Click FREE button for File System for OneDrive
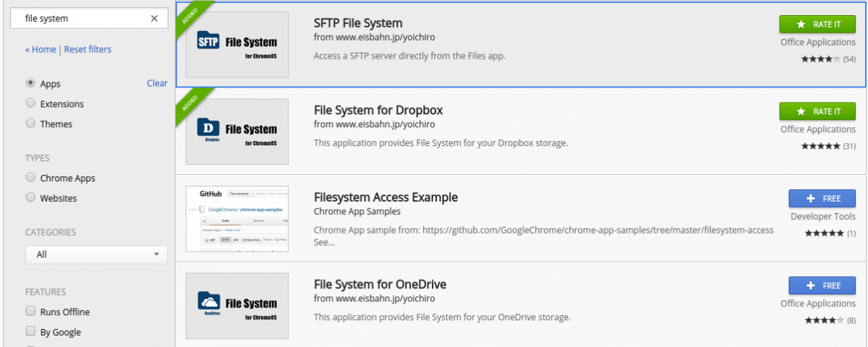The image size is (868, 347). (x=822, y=286)
